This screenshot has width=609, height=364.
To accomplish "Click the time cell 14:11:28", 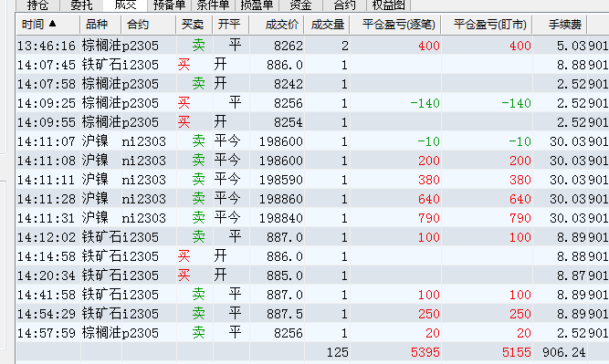I will pyautogui.click(x=47, y=199).
